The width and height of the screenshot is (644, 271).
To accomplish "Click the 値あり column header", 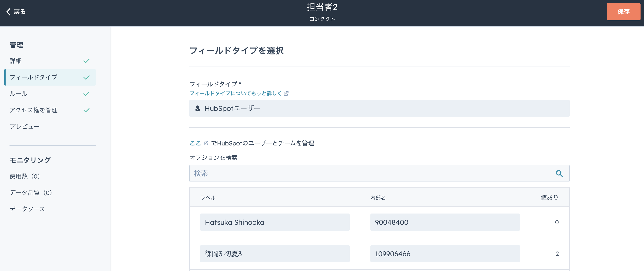I will click(550, 198).
